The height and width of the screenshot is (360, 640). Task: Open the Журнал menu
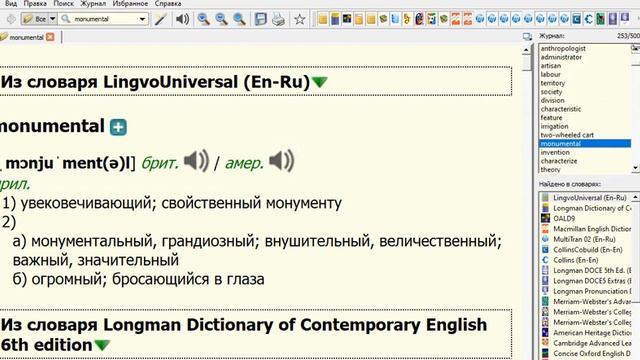pyautogui.click(x=93, y=4)
